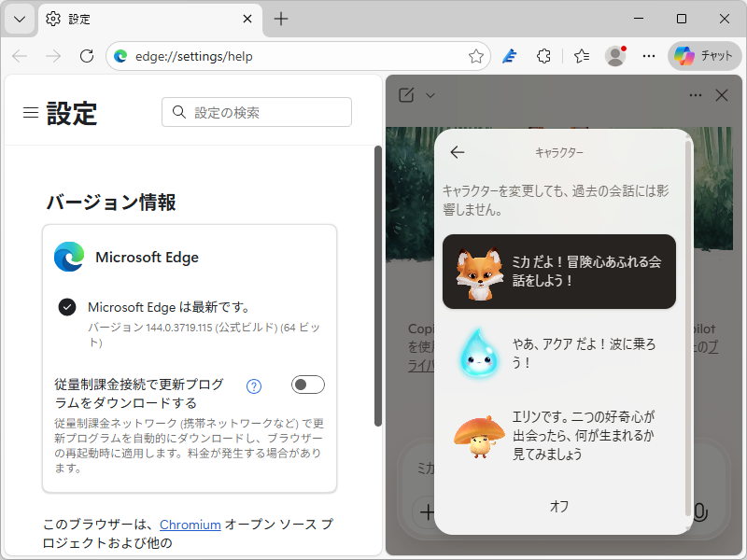The height and width of the screenshot is (560, 747).
Task: Add this page to favorites via star
Action: point(477,56)
